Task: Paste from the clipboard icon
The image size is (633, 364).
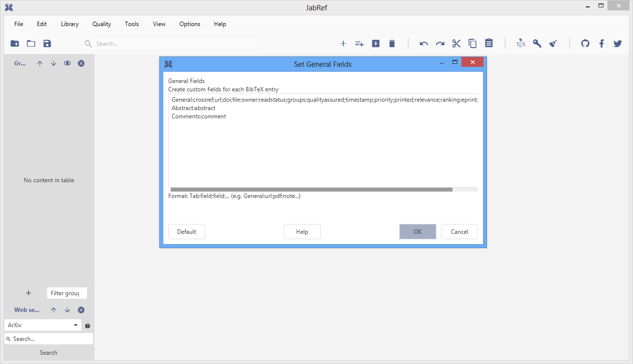Action: 489,43
